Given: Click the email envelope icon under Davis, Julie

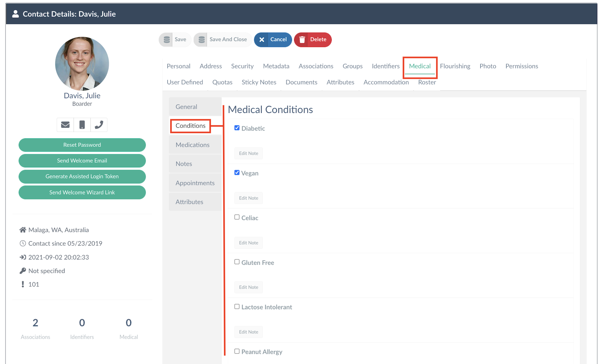Looking at the screenshot, I should [65, 125].
